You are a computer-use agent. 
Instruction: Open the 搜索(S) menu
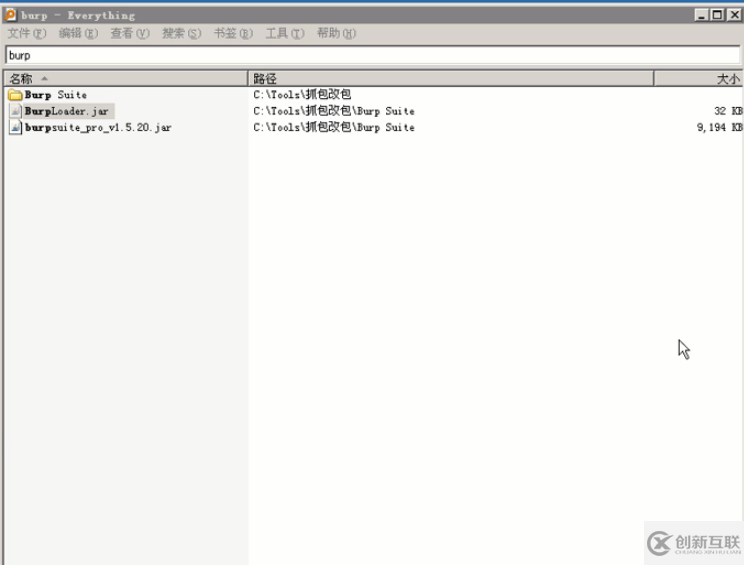point(182,33)
